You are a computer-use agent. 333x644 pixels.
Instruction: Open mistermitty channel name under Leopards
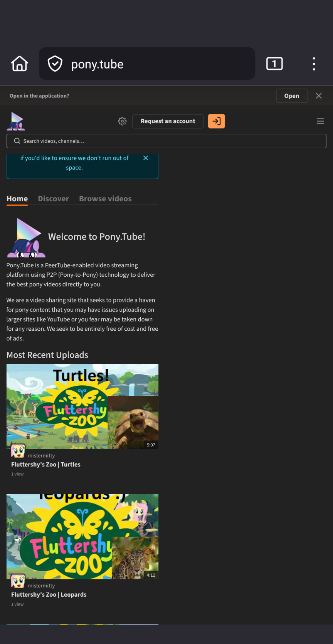(41, 586)
